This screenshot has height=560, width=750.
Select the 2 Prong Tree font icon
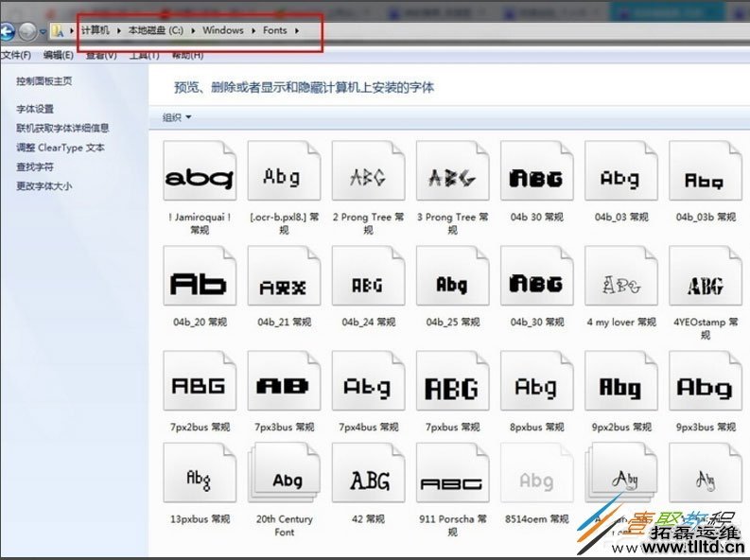coord(368,170)
